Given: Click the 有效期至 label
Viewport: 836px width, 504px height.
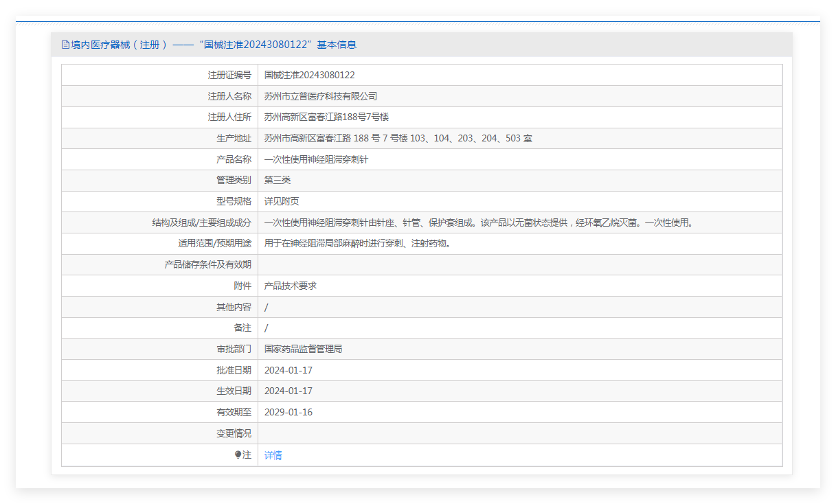Looking at the screenshot, I should pyautogui.click(x=234, y=412).
